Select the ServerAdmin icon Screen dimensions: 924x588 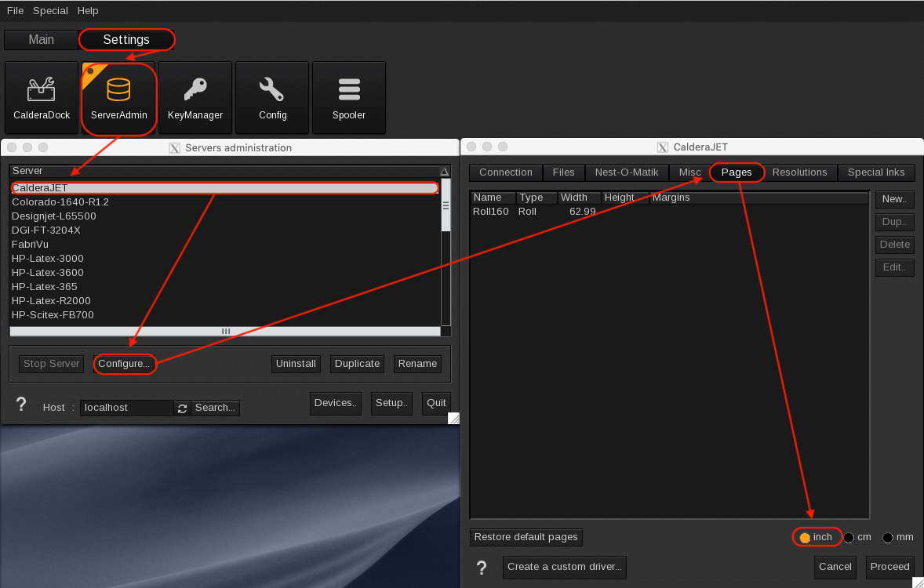[x=118, y=97]
